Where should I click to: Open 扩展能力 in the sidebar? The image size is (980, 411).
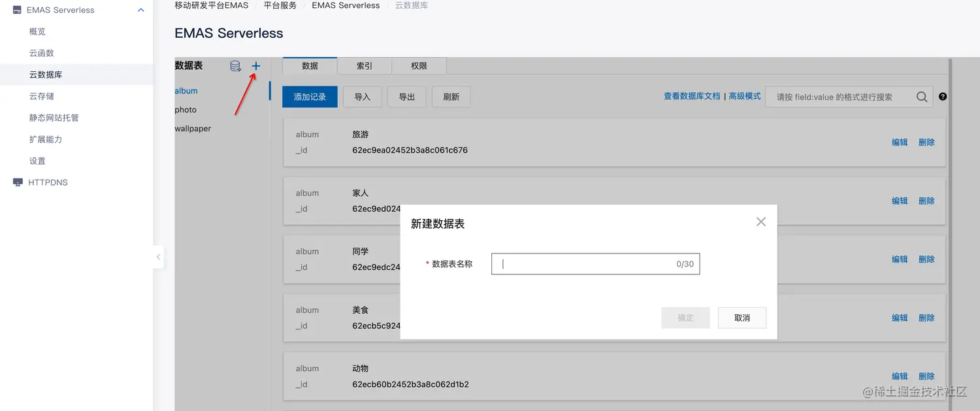[x=45, y=139]
